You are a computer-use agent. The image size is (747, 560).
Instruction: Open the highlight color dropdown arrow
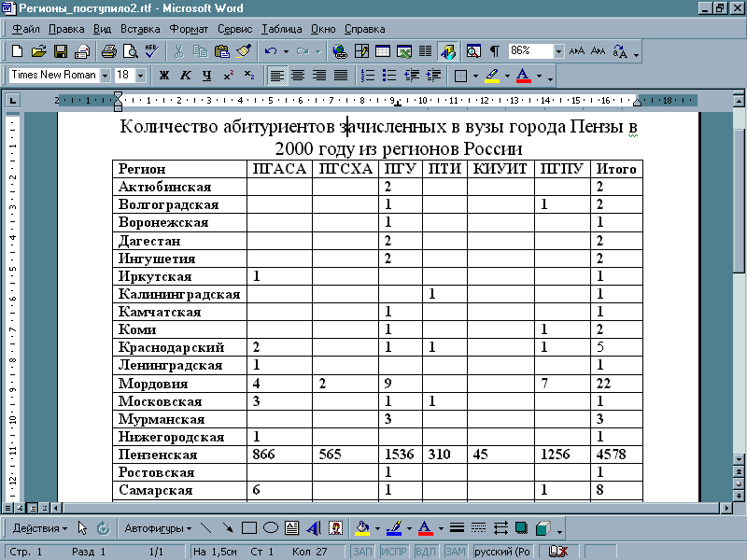pos(507,76)
